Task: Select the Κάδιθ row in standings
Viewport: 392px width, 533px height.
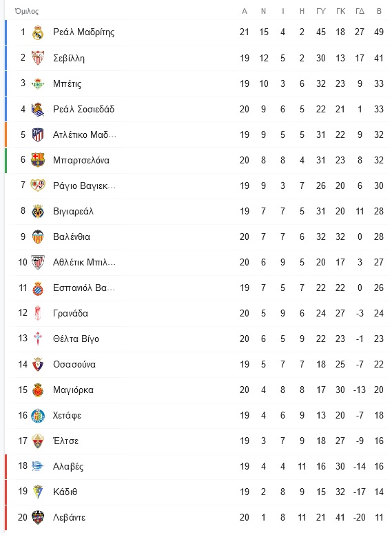Action: click(x=197, y=492)
